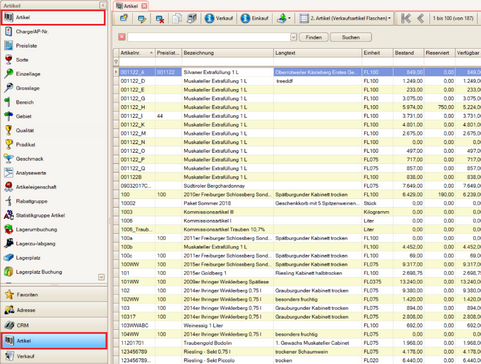Click the filter row cell under Bezeichnung

(227, 62)
